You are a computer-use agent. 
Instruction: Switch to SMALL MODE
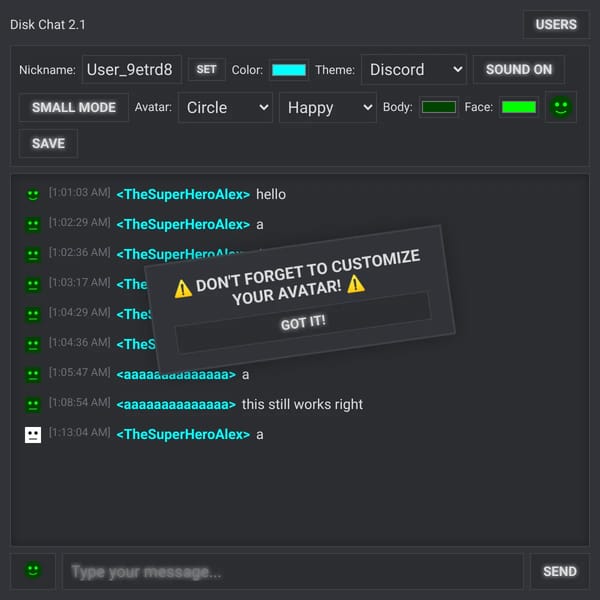(74, 108)
